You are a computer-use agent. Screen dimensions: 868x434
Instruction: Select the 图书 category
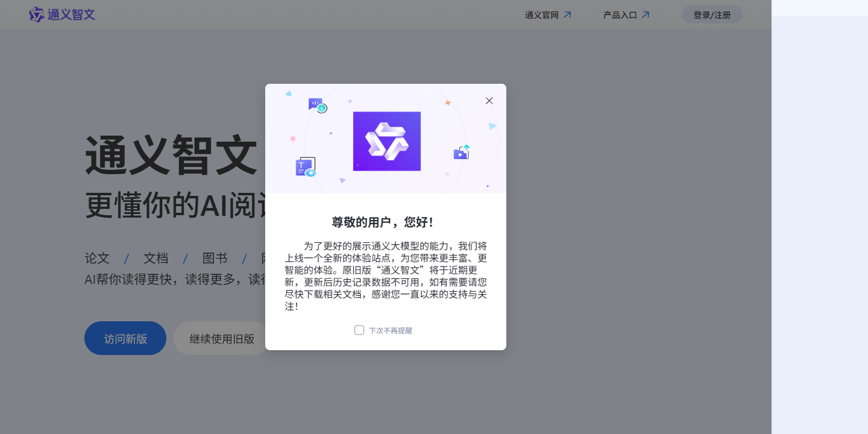coord(215,259)
